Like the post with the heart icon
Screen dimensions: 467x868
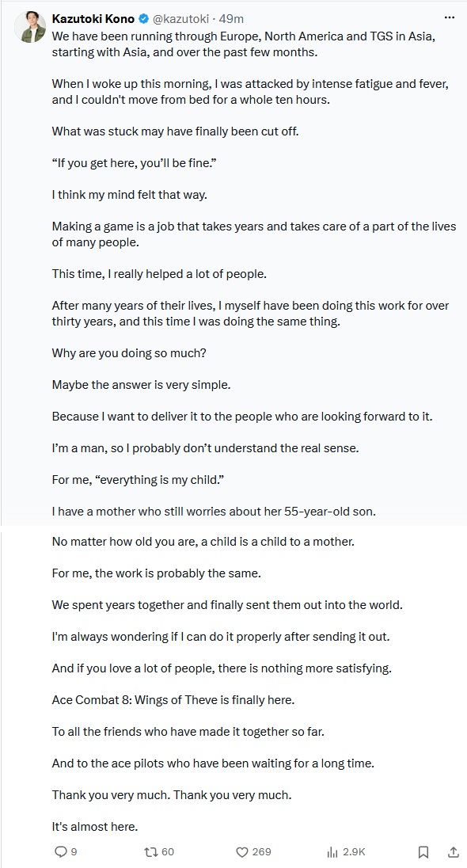(241, 851)
